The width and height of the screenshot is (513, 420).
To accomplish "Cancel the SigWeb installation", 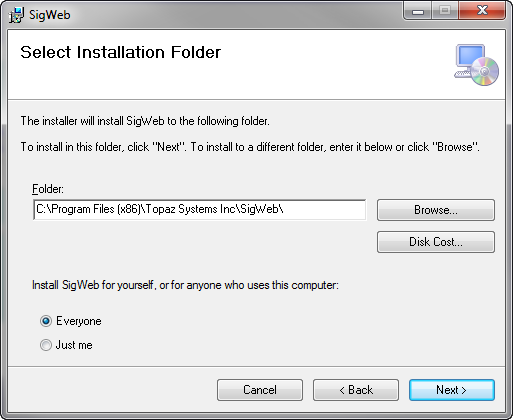I will click(x=260, y=390).
